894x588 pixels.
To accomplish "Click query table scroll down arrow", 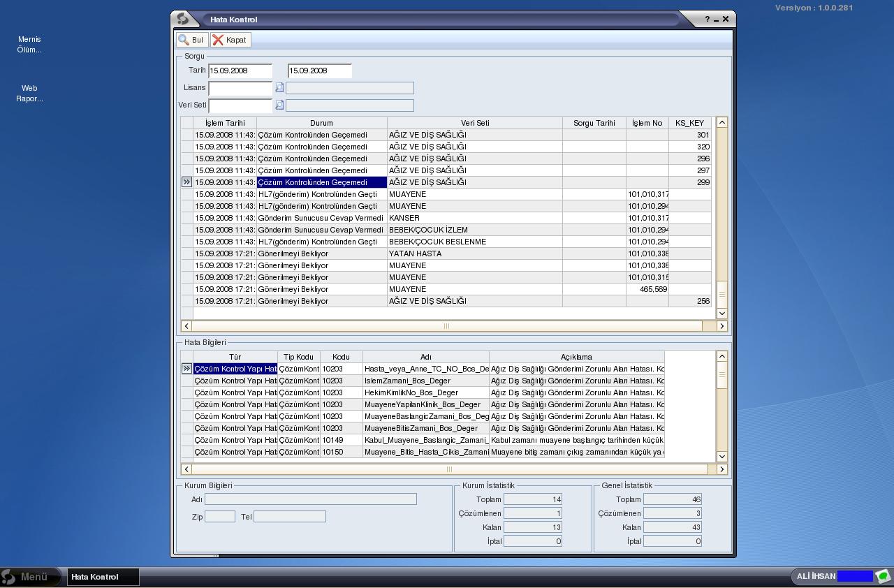I will (x=722, y=314).
